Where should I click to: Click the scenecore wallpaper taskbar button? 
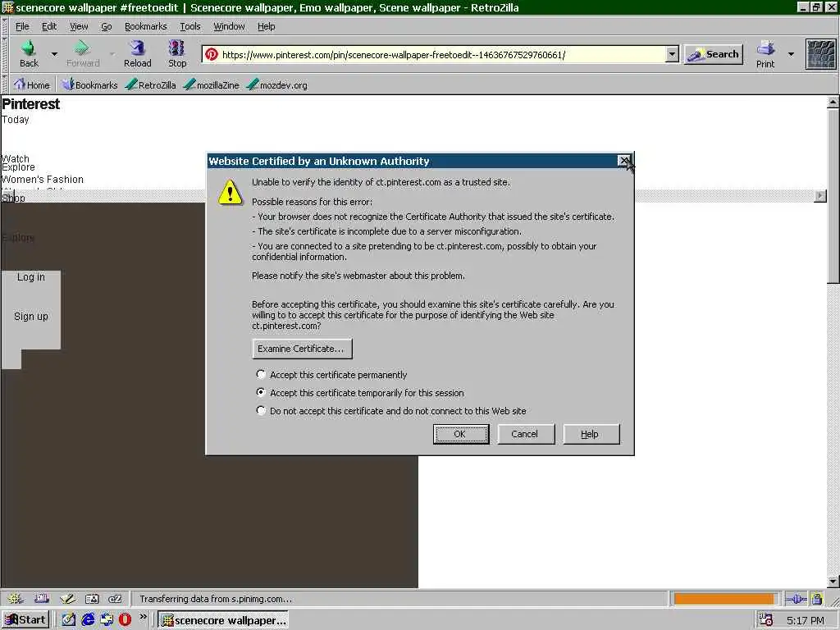223,620
